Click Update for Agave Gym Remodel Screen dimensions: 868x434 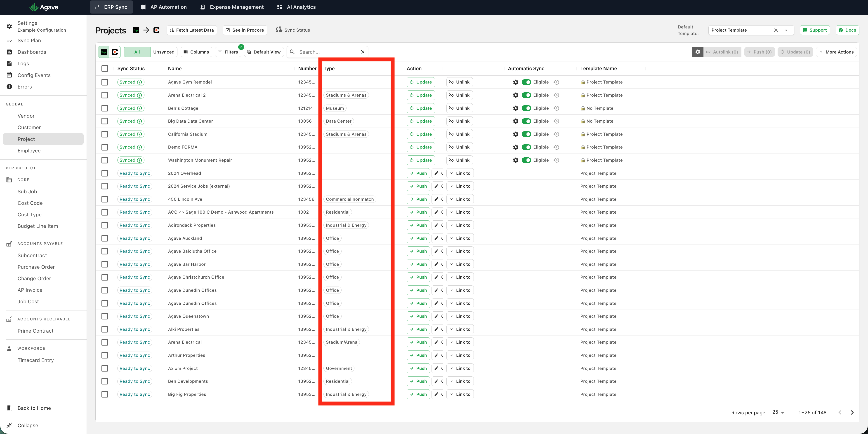click(x=421, y=82)
